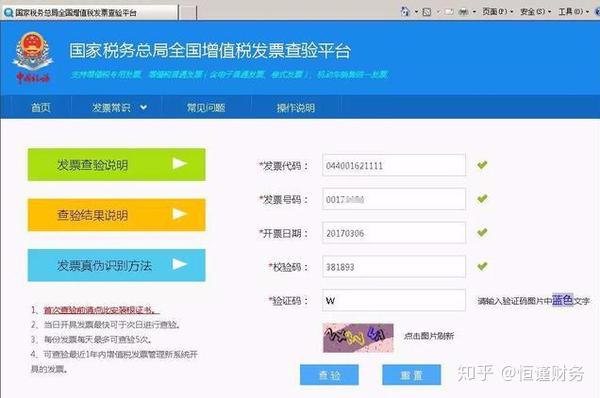Click the *发票代码 field label
This screenshot has width=600, height=398.
[x=284, y=166]
